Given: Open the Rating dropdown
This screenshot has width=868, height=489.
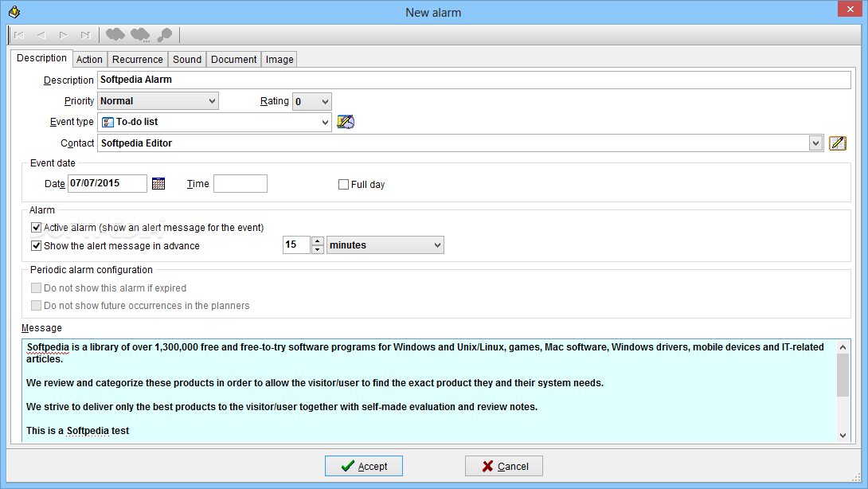Looking at the screenshot, I should [x=325, y=101].
